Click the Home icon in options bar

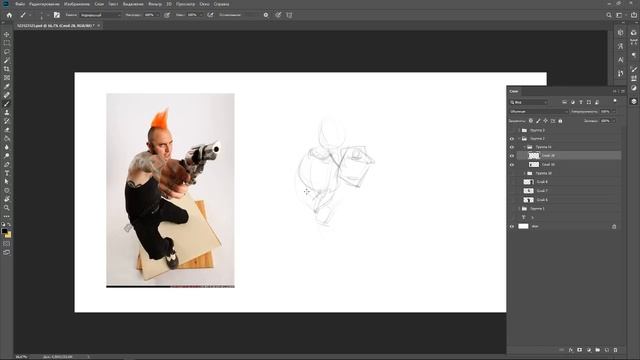(9, 15)
